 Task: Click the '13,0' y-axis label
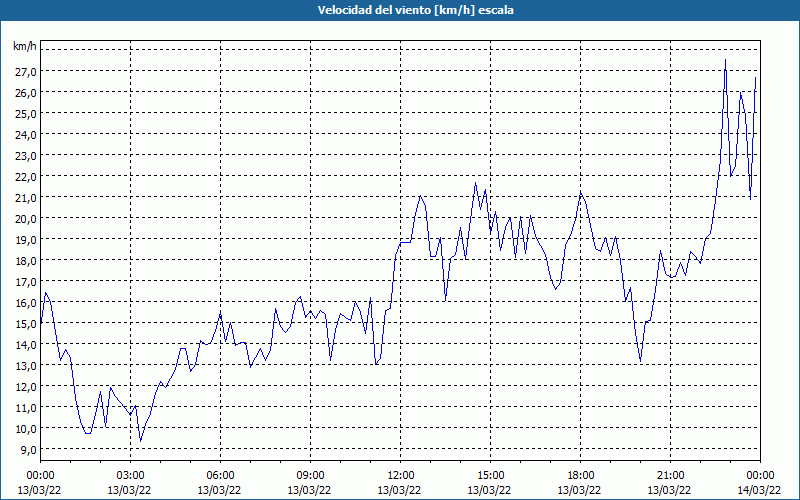[26, 366]
